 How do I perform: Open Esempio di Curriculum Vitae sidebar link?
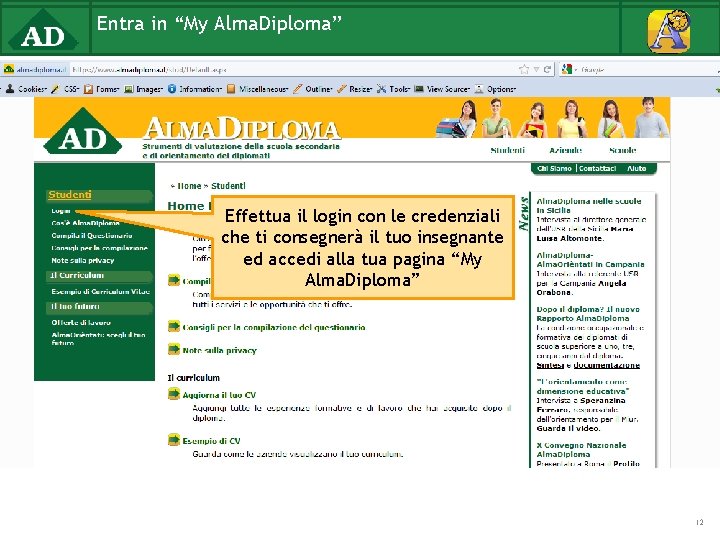(x=101, y=292)
